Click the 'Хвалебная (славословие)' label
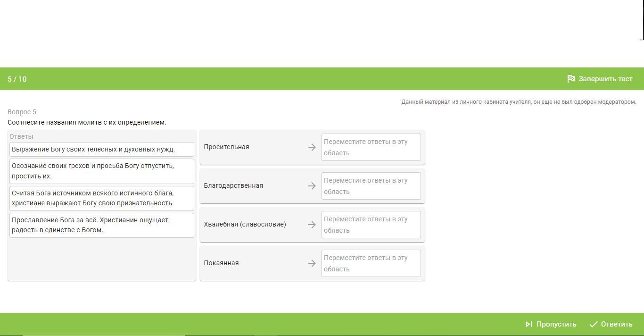 pos(245,224)
